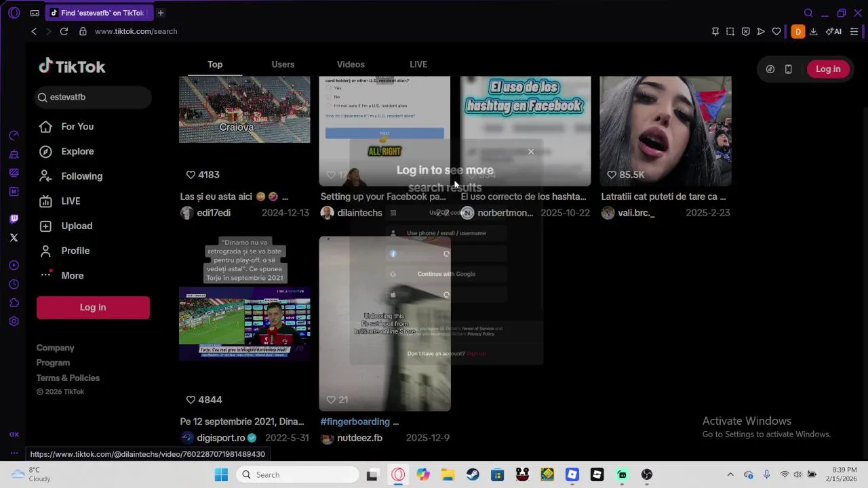Open the digisport.ro video with 4844 likes
This screenshot has width=868, height=488.
(x=245, y=323)
